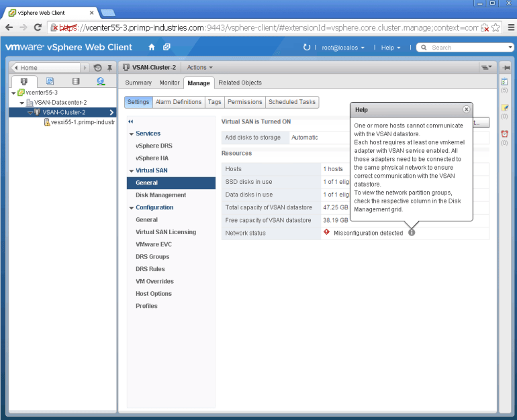This screenshot has width=517, height=420.
Task: Switch to the Storage inventory tab
Action: pos(76,81)
